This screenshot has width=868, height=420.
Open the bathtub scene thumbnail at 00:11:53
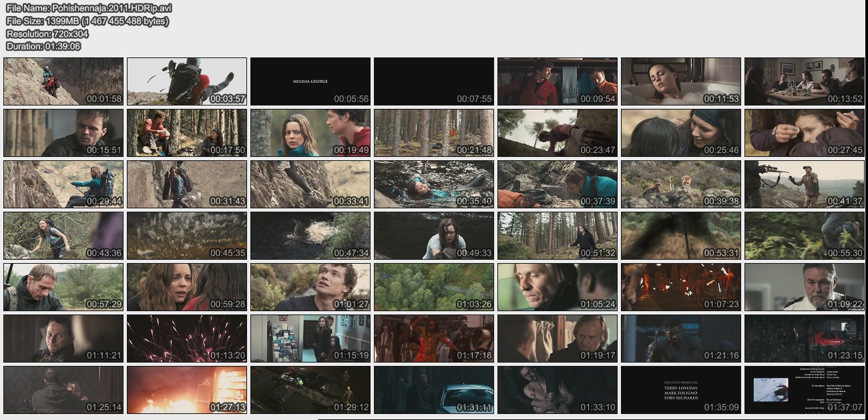681,81
